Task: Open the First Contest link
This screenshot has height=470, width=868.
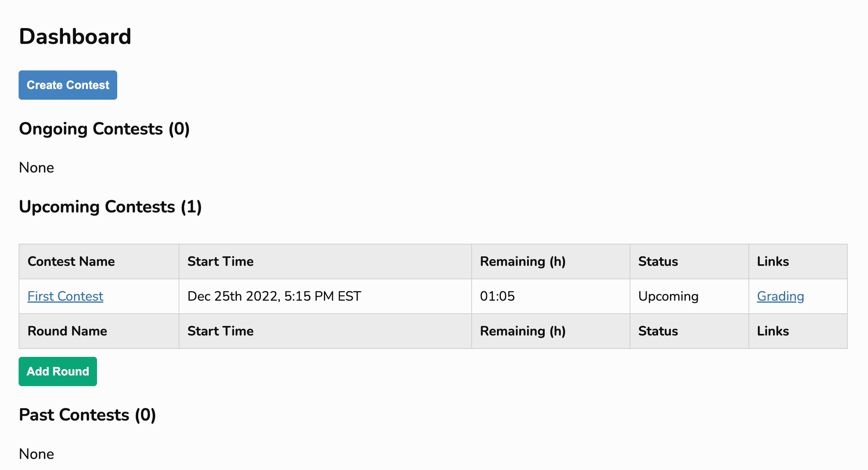Action: click(65, 296)
